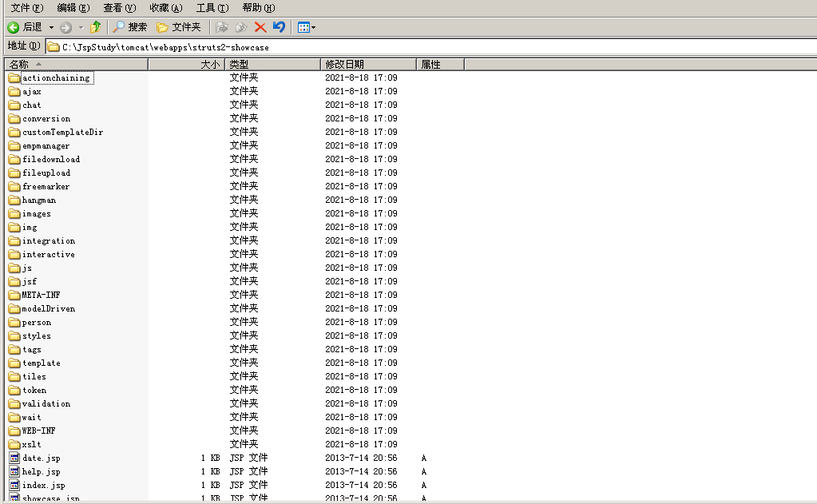This screenshot has height=504, width=817.
Task: Open the 帮助(H) menu
Action: 259,8
